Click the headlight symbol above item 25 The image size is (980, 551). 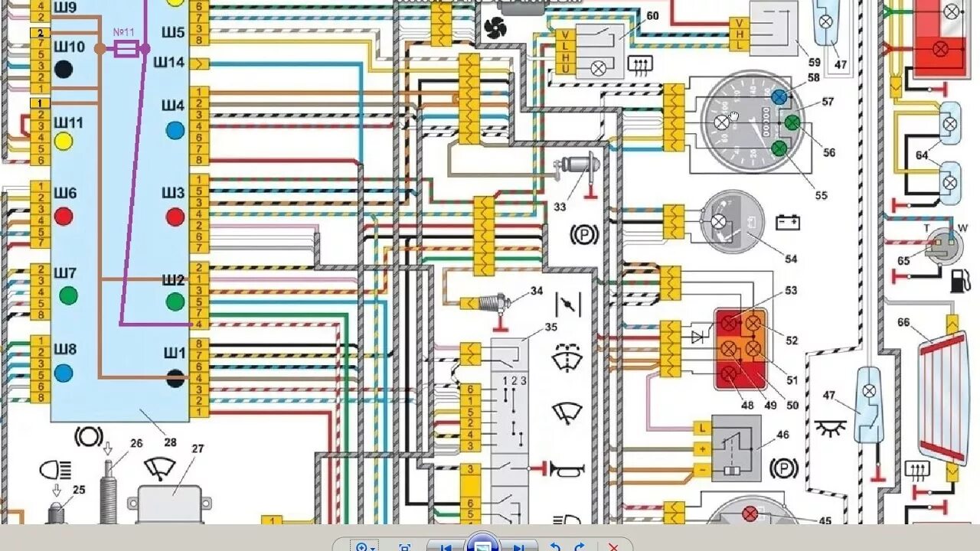(x=56, y=468)
